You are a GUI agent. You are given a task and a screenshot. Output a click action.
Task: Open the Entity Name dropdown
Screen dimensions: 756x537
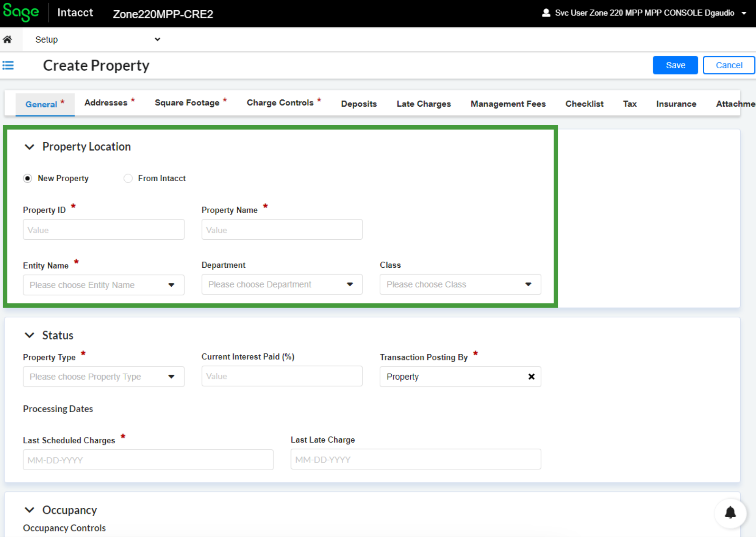103,285
